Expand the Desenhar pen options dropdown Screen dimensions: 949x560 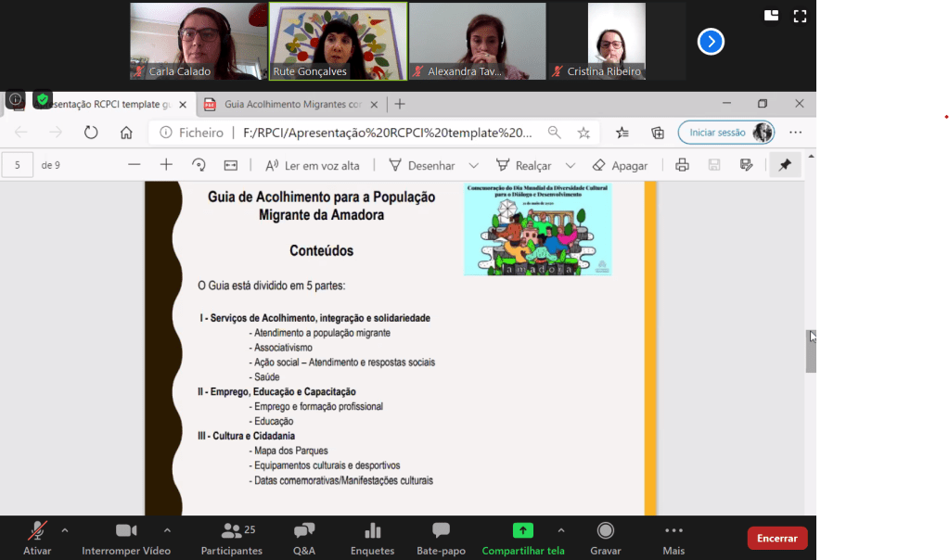point(473,165)
